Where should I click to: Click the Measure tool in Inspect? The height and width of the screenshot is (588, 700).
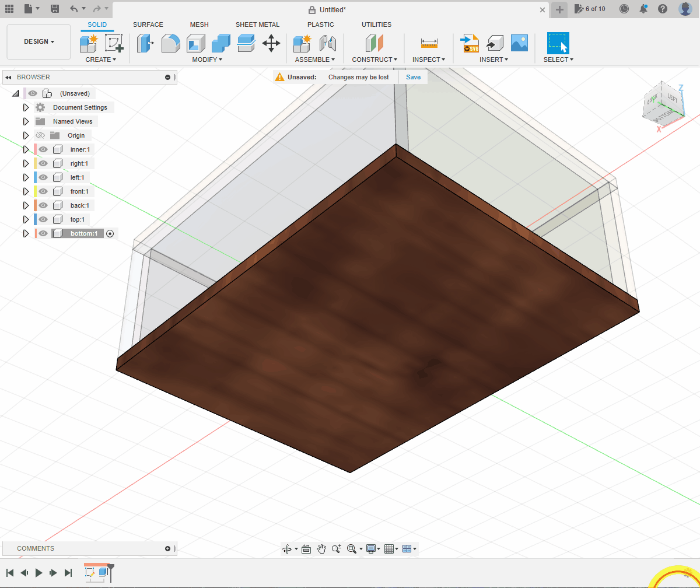(429, 43)
